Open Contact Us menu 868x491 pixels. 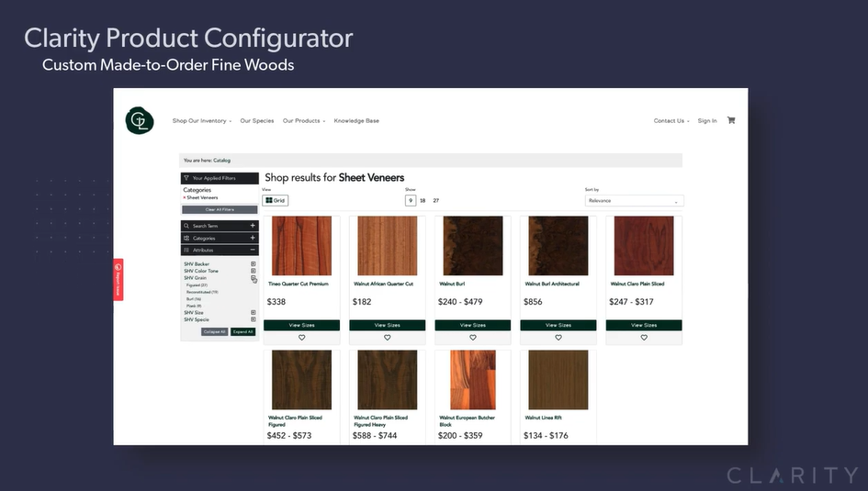click(671, 120)
